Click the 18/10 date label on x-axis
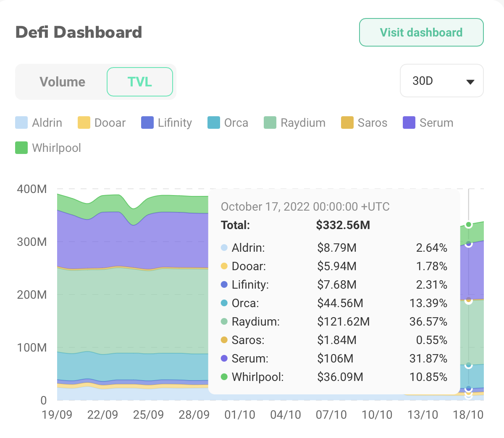The width and height of the screenshot is (504, 438). tap(468, 415)
